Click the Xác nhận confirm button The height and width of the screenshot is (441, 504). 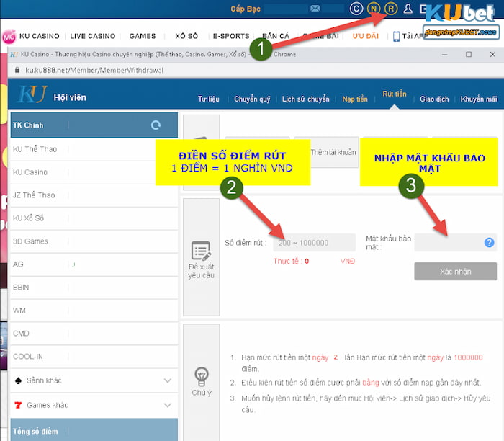pos(455,271)
